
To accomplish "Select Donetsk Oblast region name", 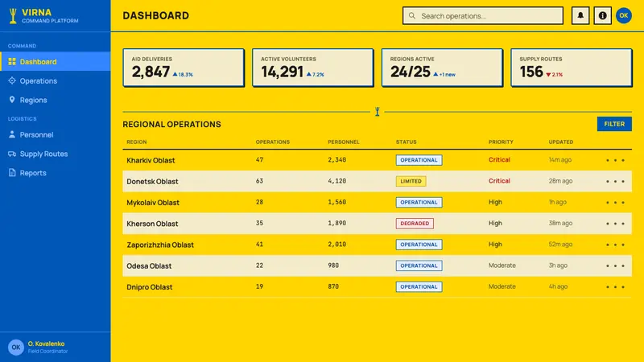I will pos(152,182).
